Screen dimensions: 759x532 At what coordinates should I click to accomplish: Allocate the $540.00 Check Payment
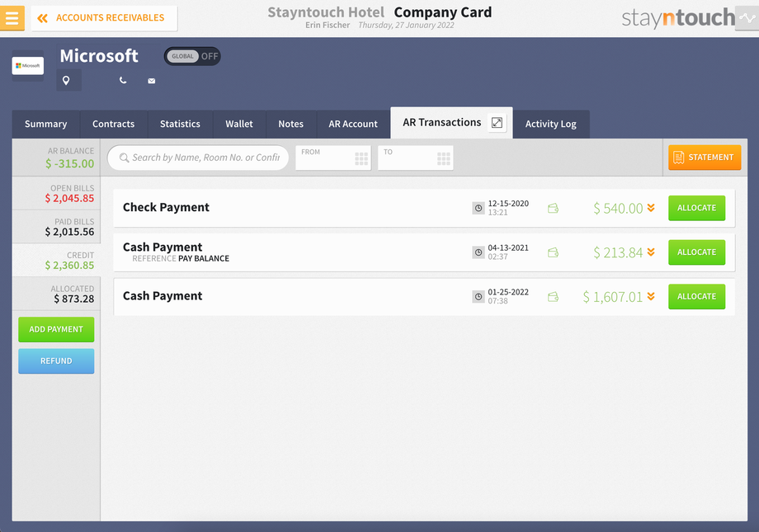click(x=696, y=208)
